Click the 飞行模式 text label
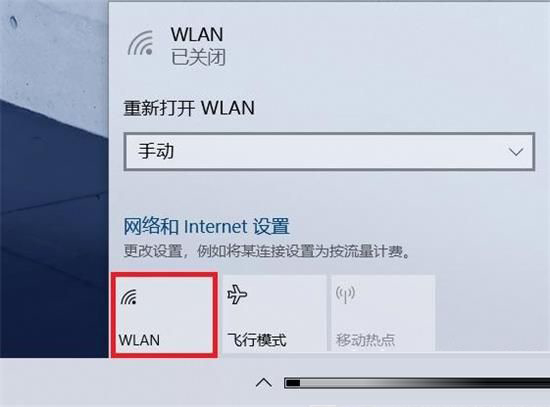The image size is (550, 407). tap(257, 340)
